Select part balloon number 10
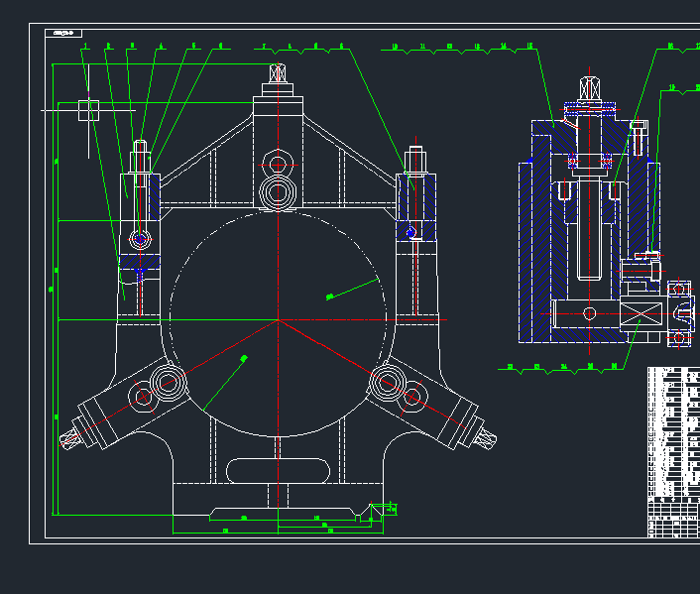The height and width of the screenshot is (594, 700). tap(395, 47)
